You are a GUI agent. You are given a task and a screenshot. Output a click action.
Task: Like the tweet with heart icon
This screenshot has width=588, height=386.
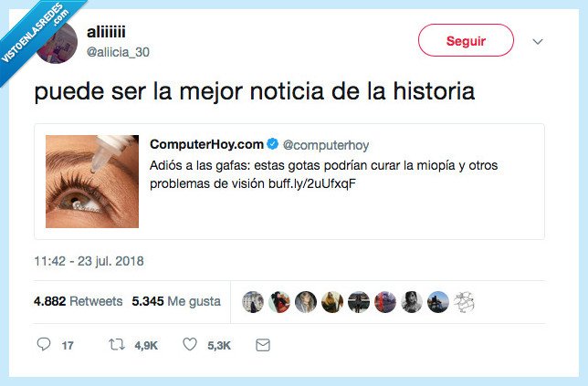190,344
